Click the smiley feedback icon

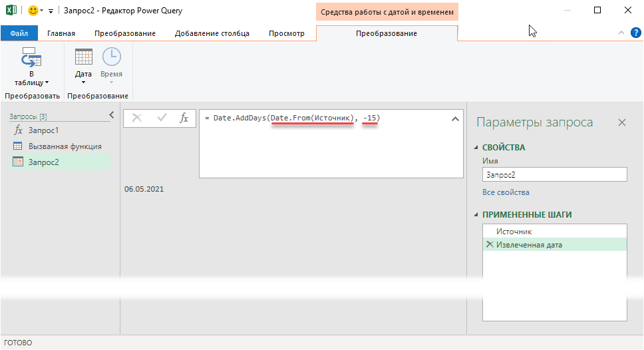click(x=33, y=11)
